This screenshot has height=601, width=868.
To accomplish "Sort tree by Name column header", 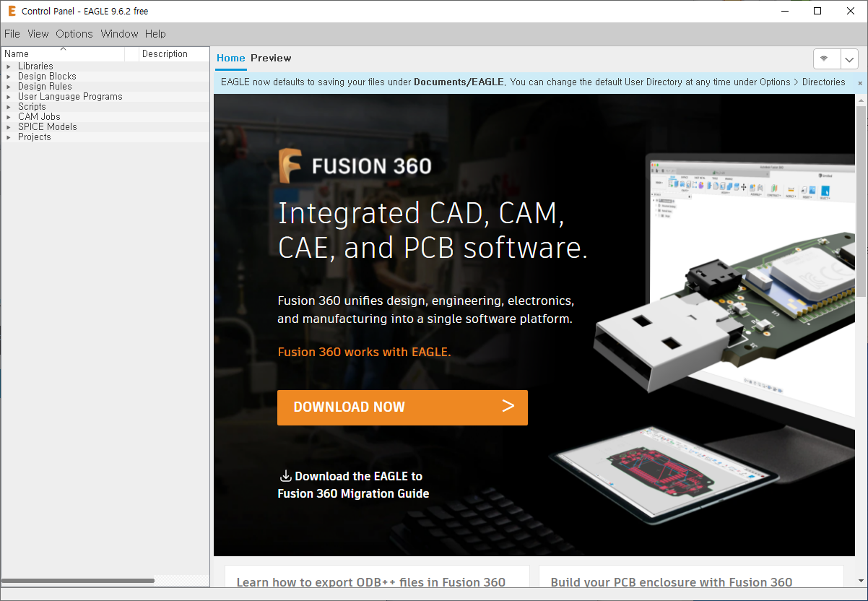I will pos(63,54).
